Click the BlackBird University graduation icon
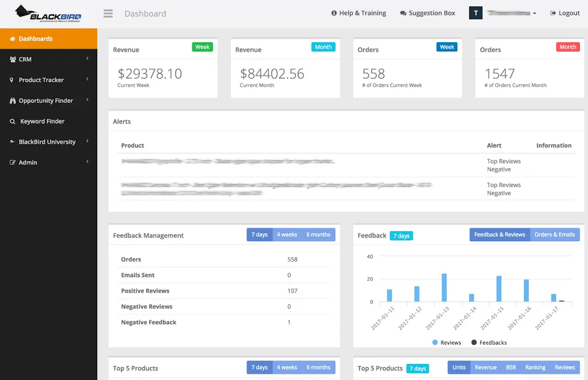The height and width of the screenshot is (380, 588). (x=12, y=142)
